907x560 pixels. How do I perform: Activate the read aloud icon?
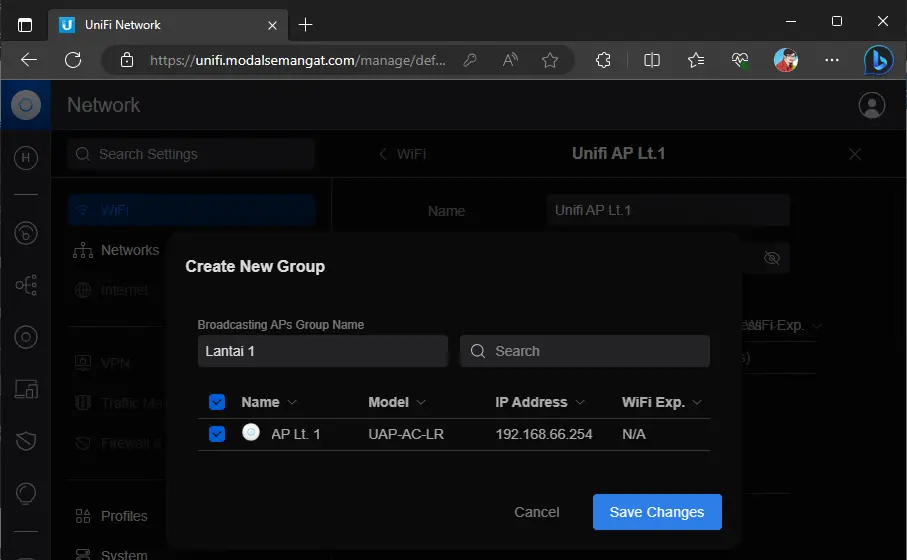[510, 60]
